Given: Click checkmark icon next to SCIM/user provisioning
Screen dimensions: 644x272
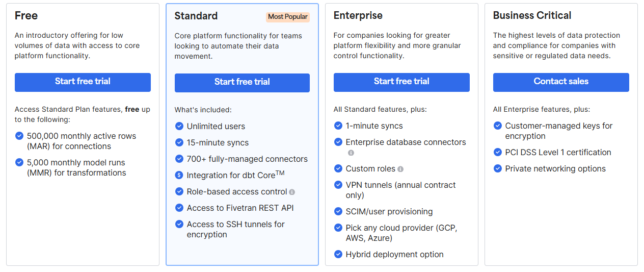Looking at the screenshot, I should tap(338, 211).
